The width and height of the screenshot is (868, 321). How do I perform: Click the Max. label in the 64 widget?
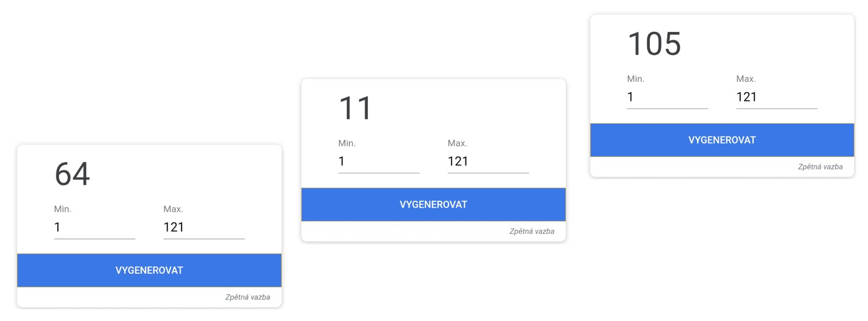(173, 209)
